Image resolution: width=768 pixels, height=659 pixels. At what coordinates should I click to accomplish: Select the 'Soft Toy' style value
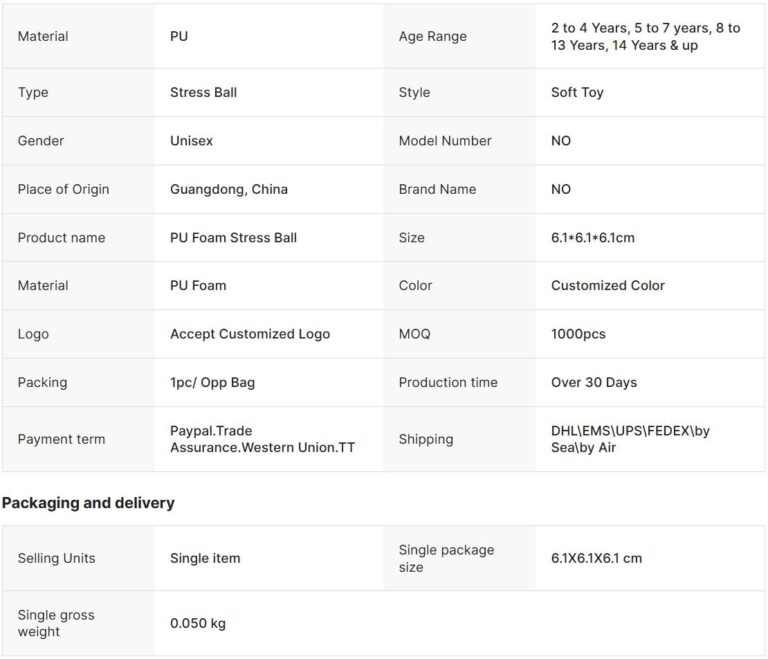point(577,92)
